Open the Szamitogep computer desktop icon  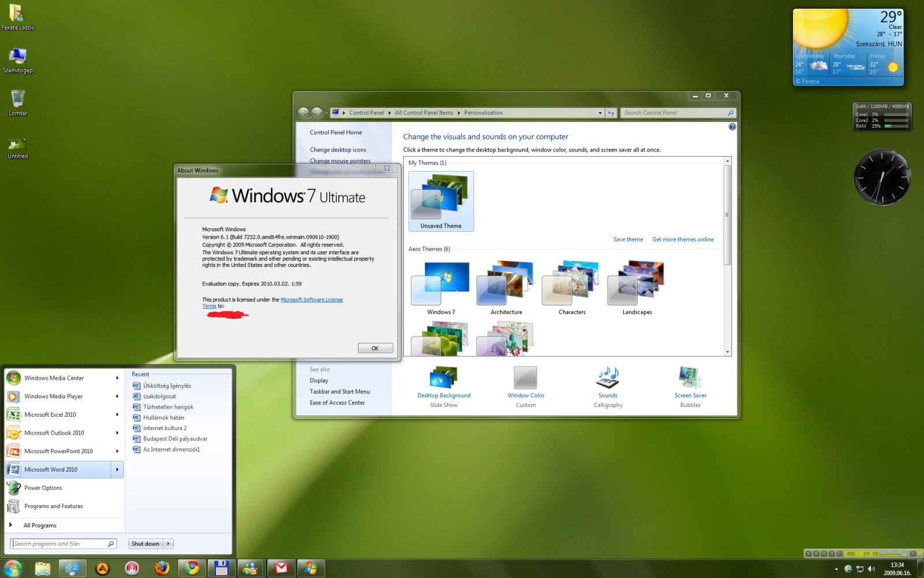tap(17, 60)
